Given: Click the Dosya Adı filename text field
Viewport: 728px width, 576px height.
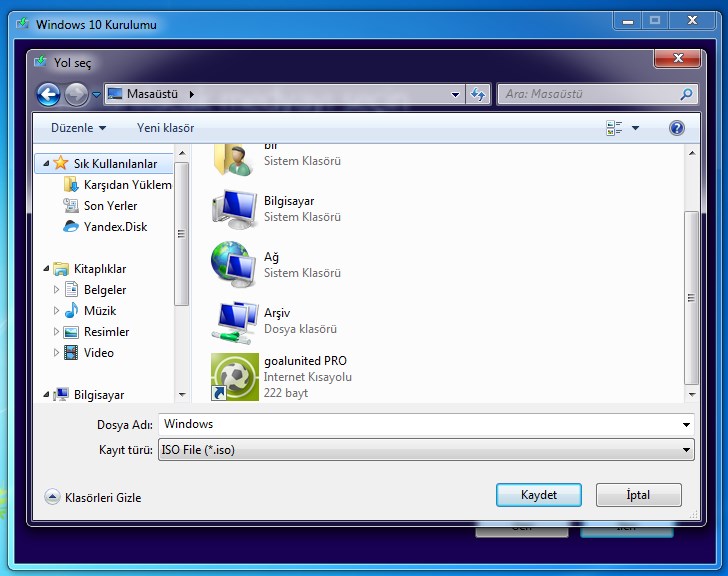Looking at the screenshot, I should click(420, 424).
